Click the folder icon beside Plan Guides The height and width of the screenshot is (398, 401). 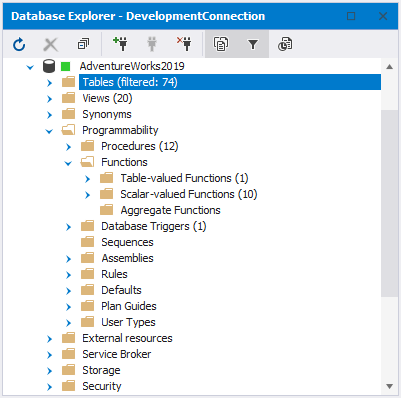pyautogui.click(x=88, y=306)
